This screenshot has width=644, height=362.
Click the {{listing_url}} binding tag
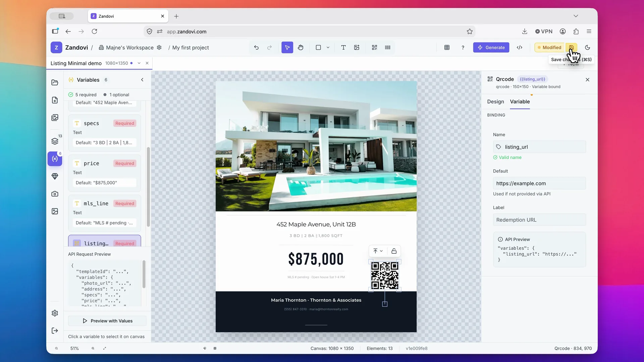[x=532, y=79]
